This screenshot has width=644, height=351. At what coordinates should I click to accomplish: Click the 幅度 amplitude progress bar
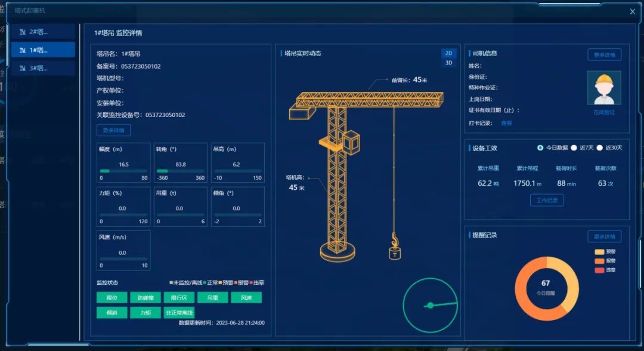(123, 171)
